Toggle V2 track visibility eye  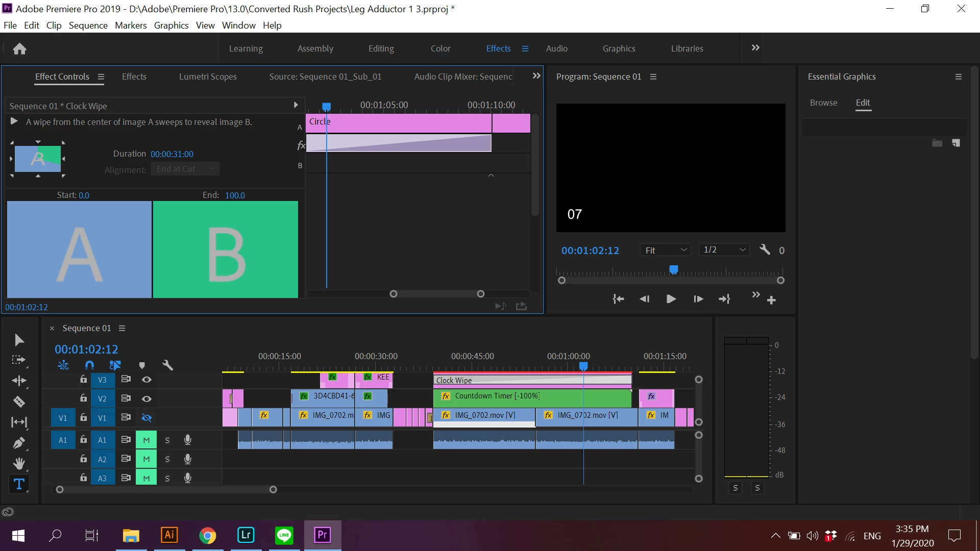[146, 398]
